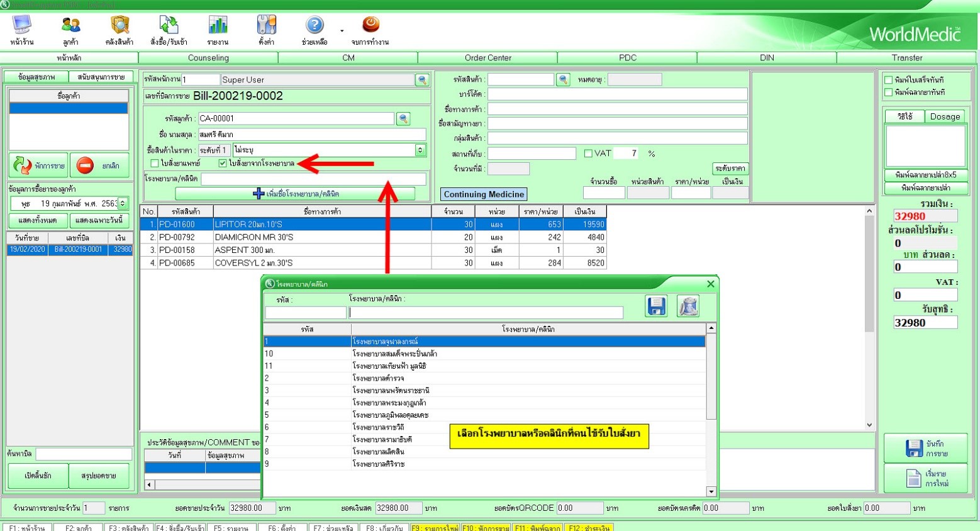Click the รายงาน reports chart icon
980x531 pixels.
point(218,26)
